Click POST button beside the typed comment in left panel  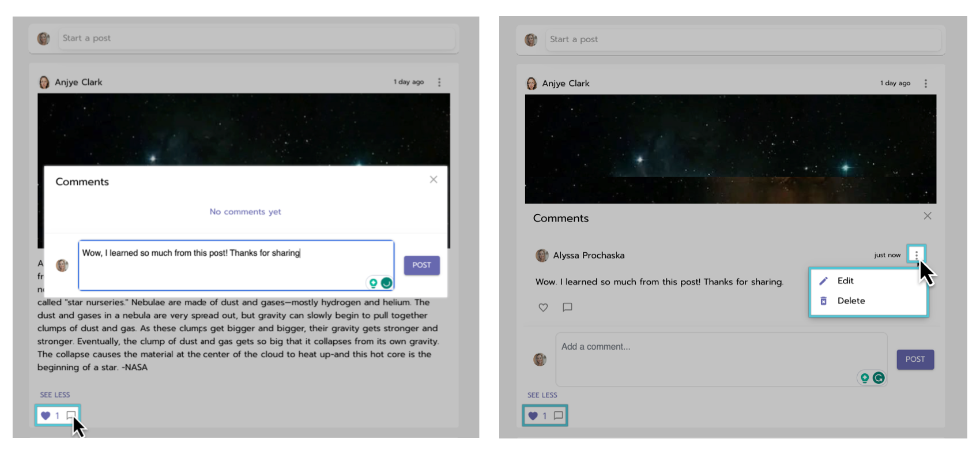pos(421,265)
